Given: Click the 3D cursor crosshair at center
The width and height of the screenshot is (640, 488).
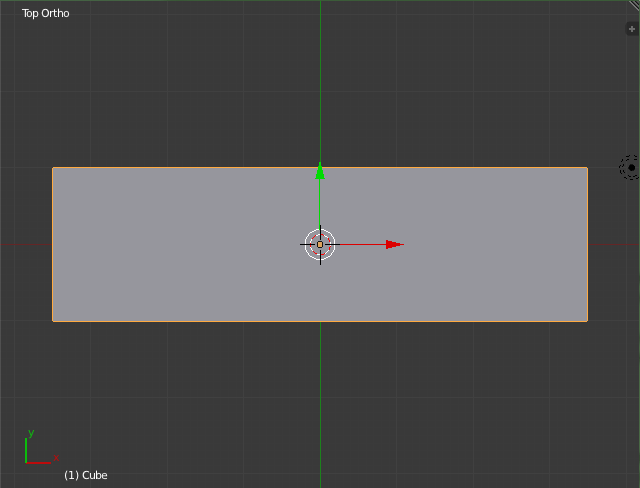Looking at the screenshot, I should point(320,244).
